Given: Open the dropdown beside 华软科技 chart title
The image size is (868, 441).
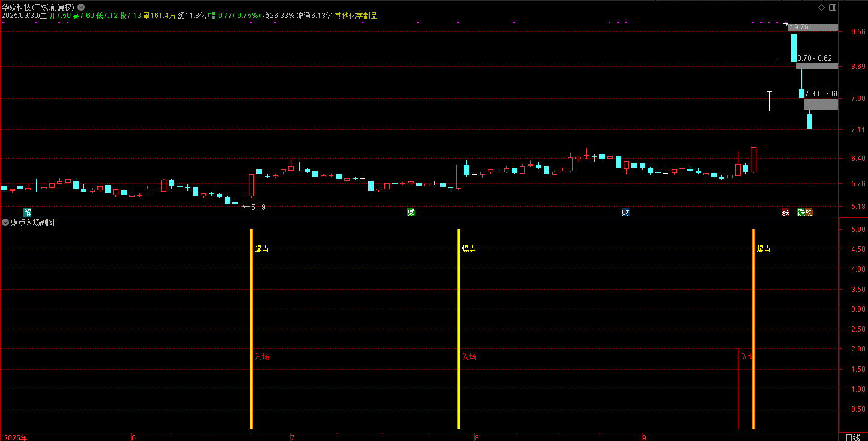Looking at the screenshot, I should coord(81,7).
